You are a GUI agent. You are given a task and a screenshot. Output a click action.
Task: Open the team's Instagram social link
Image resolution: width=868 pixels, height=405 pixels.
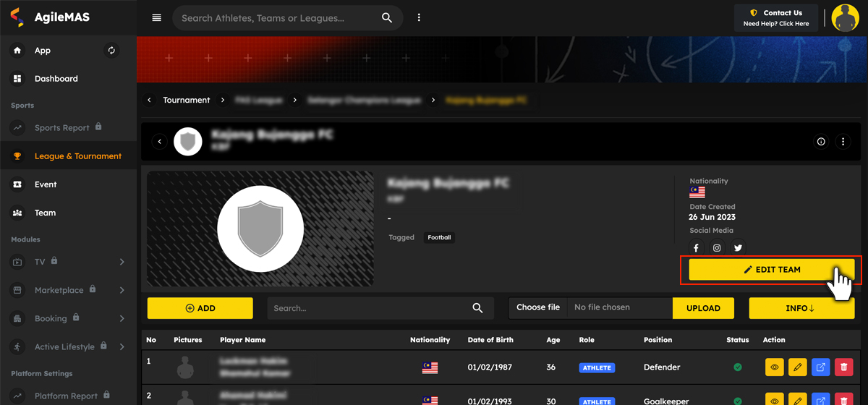click(717, 248)
